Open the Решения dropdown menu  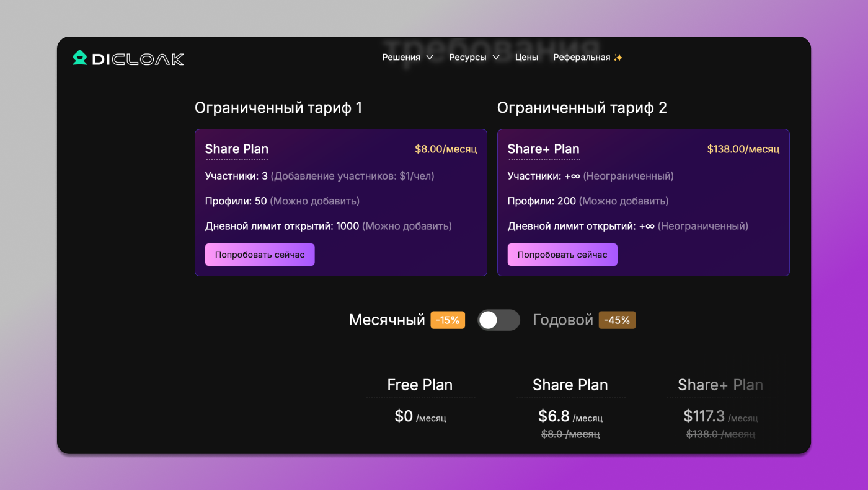coord(402,56)
